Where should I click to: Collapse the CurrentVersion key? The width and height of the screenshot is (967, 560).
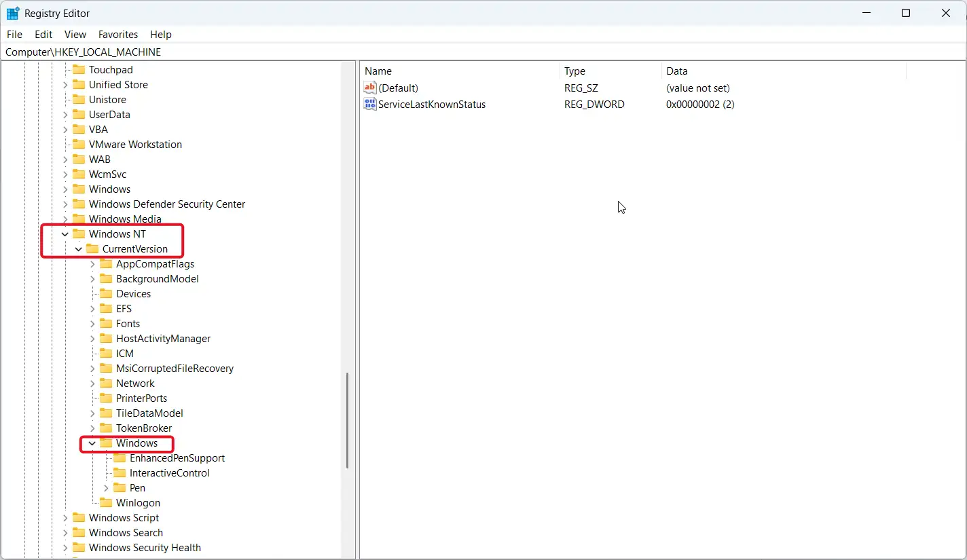click(x=79, y=249)
